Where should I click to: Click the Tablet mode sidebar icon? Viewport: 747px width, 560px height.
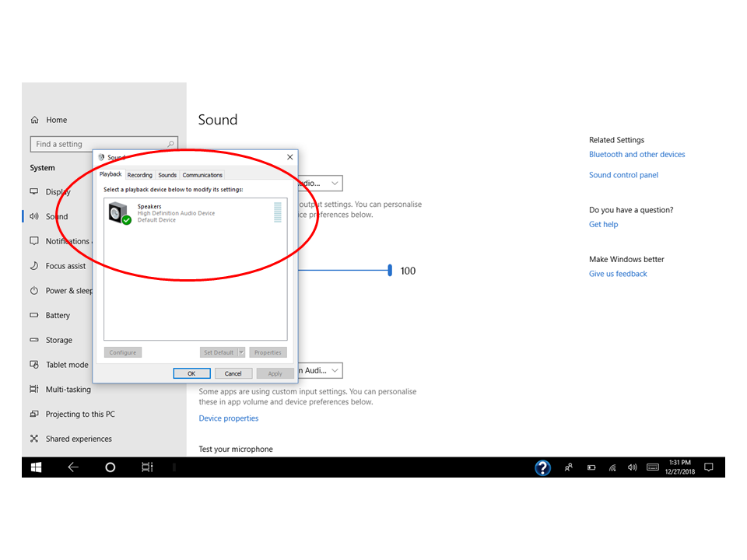tap(34, 365)
